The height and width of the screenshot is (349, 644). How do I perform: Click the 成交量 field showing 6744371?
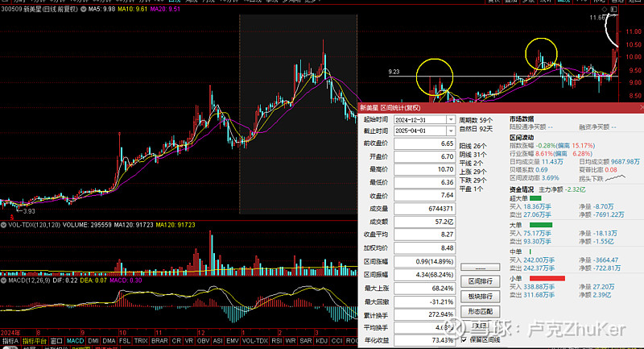tap(424, 209)
